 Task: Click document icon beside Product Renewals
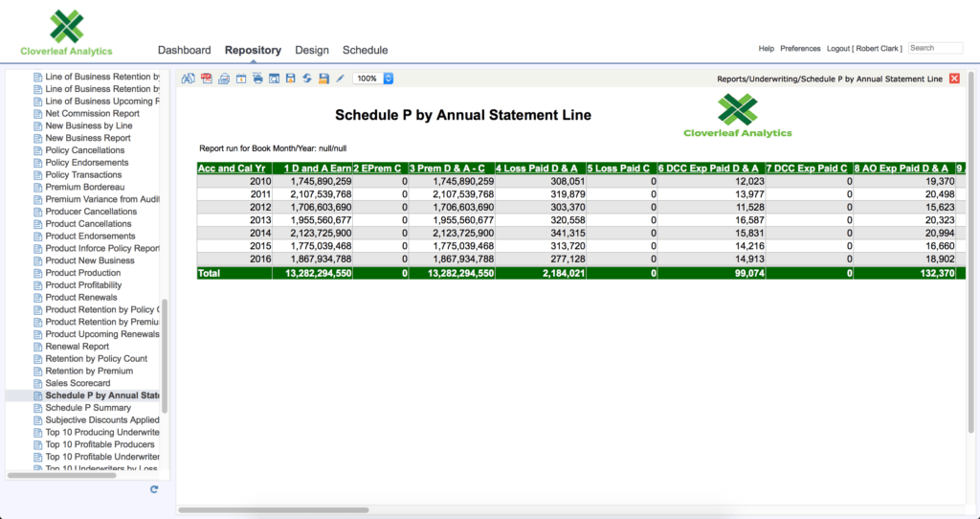pos(38,298)
